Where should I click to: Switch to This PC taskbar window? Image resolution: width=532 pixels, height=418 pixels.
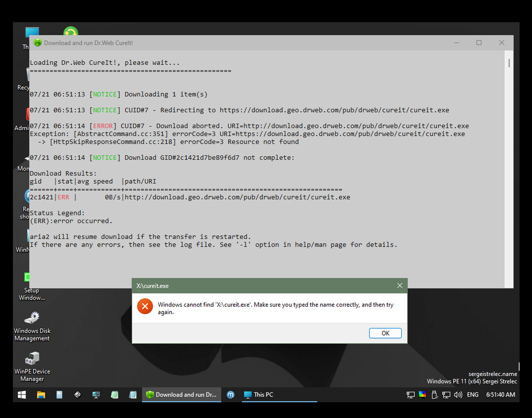tap(280, 394)
